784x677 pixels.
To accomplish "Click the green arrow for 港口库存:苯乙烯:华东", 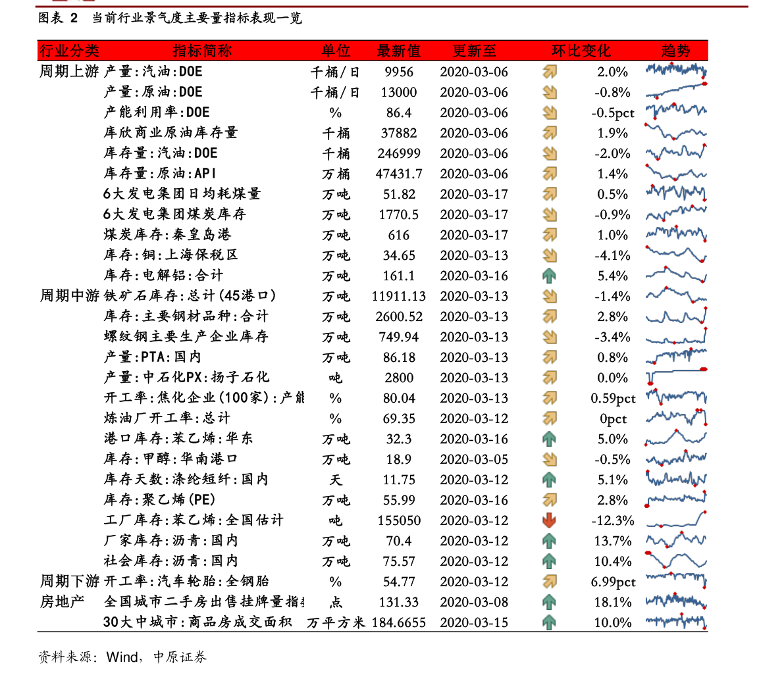I will click(549, 439).
